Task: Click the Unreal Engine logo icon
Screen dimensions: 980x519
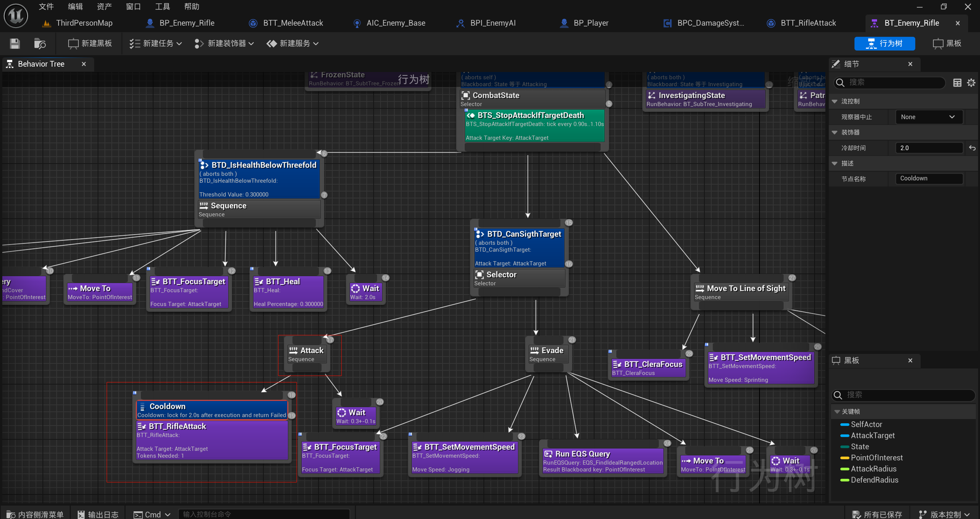Action: (x=16, y=16)
